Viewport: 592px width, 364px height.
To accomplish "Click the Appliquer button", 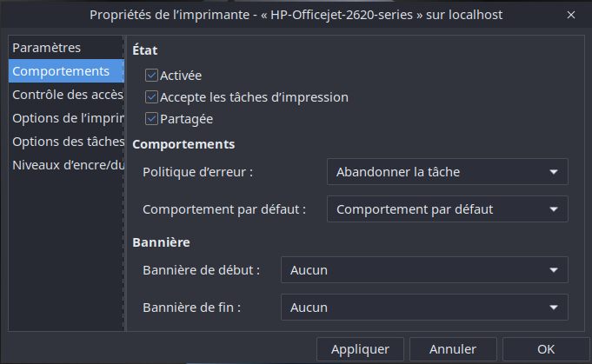I will click(x=360, y=349).
